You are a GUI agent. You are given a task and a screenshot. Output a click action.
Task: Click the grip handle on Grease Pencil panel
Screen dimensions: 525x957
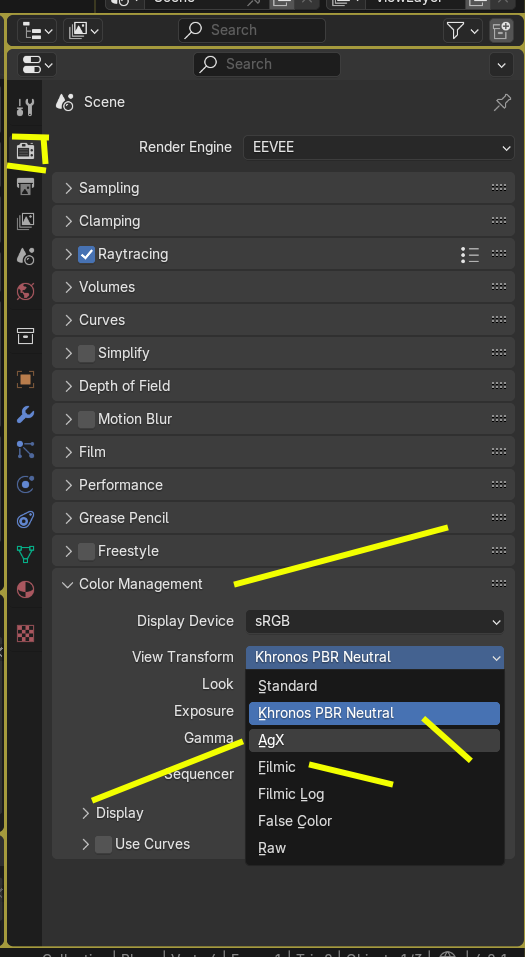pyautogui.click(x=499, y=518)
